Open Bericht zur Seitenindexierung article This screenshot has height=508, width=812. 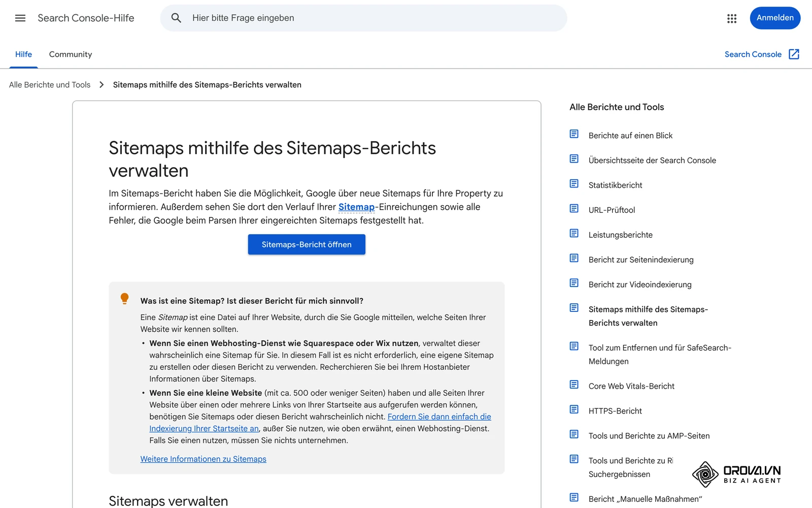click(x=641, y=260)
